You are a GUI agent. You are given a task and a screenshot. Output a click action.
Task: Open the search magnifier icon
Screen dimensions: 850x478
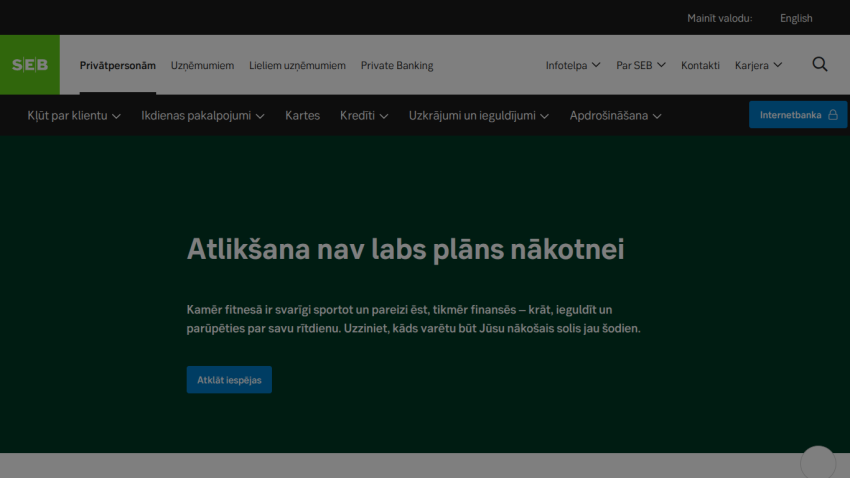(x=820, y=64)
